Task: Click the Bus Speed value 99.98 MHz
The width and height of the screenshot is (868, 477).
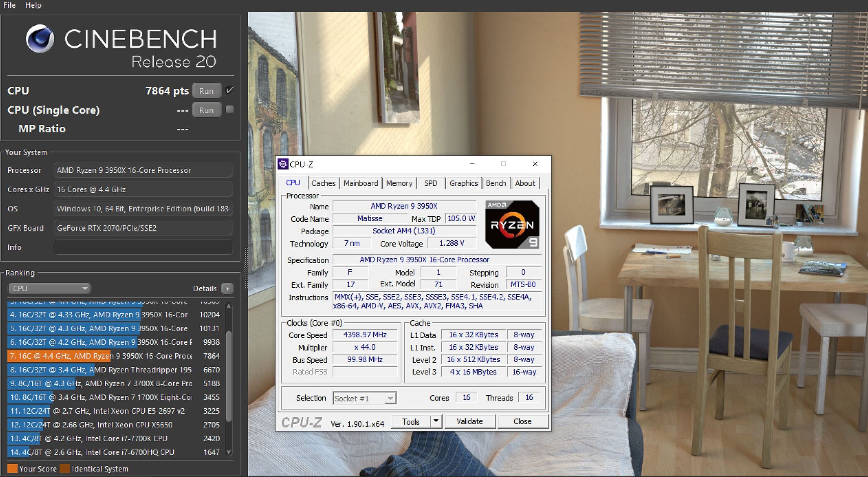Action: pyautogui.click(x=365, y=360)
